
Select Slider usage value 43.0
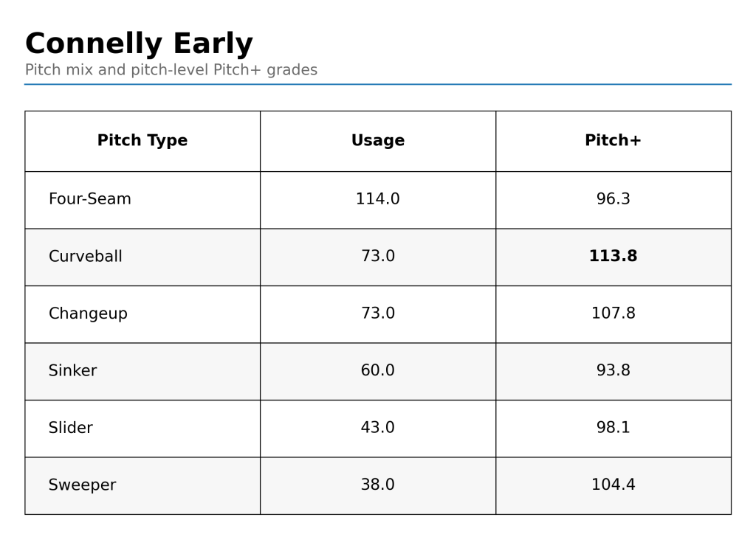coord(378,429)
